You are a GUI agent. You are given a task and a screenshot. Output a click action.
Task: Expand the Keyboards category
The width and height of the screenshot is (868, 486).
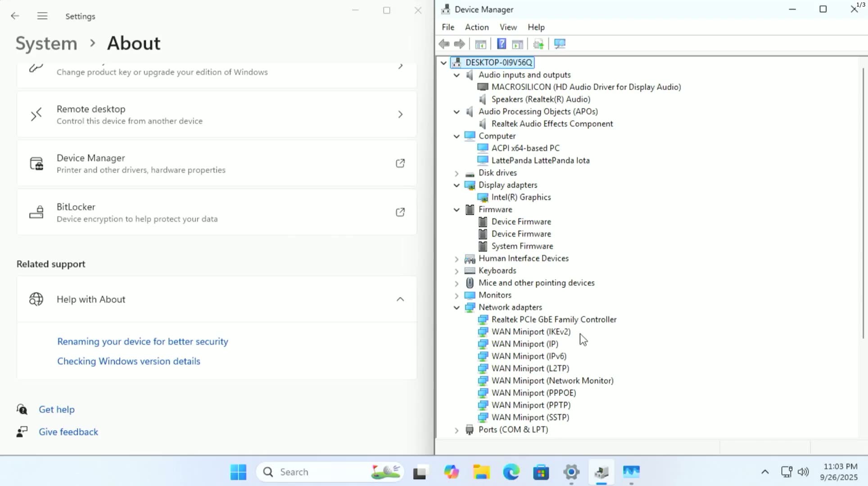[x=457, y=271]
